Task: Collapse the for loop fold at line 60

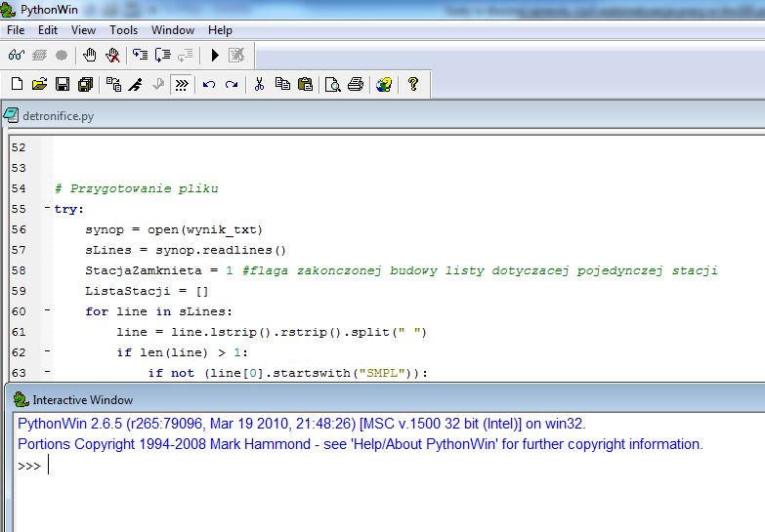Action: tap(47, 310)
